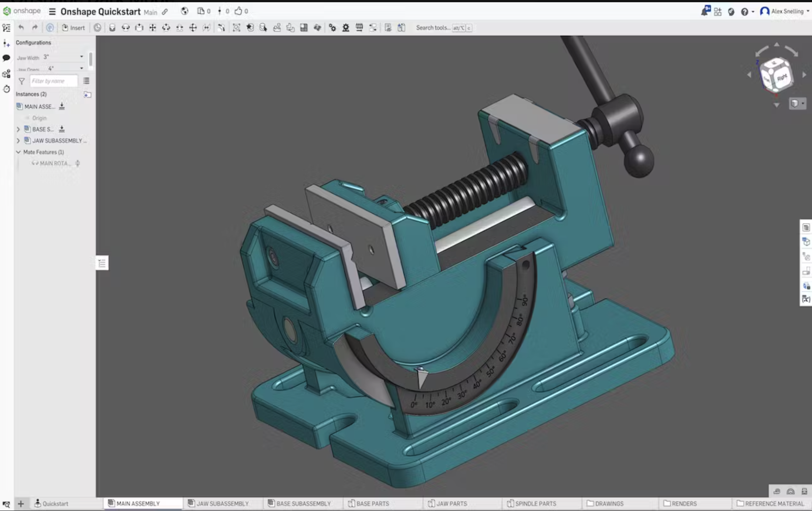Select the Slider mate tool
The width and height of the screenshot is (812, 511).
point(139,28)
